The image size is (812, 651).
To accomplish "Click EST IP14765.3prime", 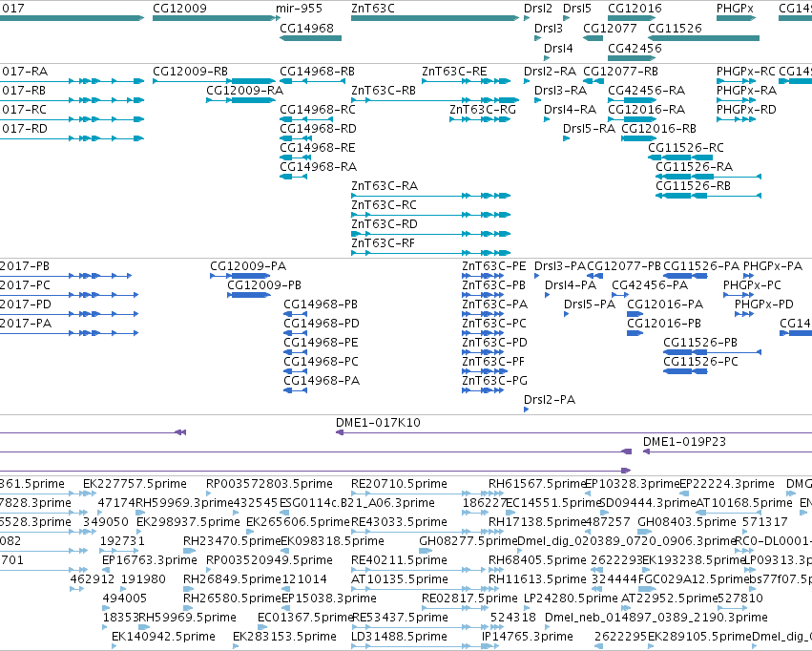I will point(527,637).
